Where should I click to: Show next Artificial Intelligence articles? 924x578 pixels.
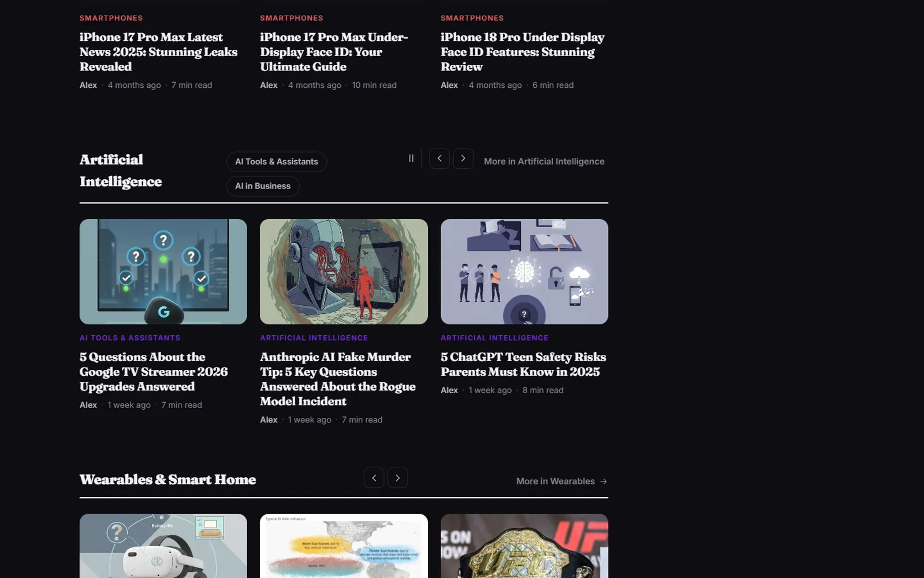click(463, 158)
